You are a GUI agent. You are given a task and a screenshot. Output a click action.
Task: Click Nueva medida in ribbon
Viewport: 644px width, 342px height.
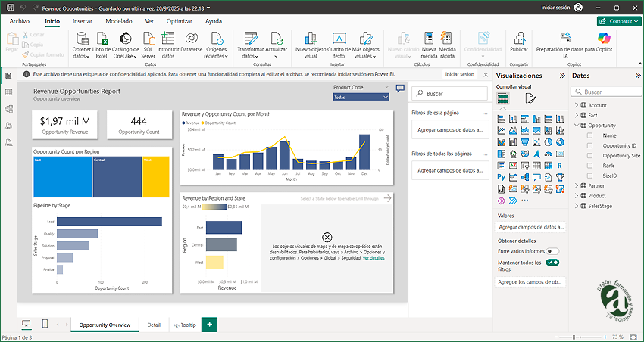click(x=429, y=45)
